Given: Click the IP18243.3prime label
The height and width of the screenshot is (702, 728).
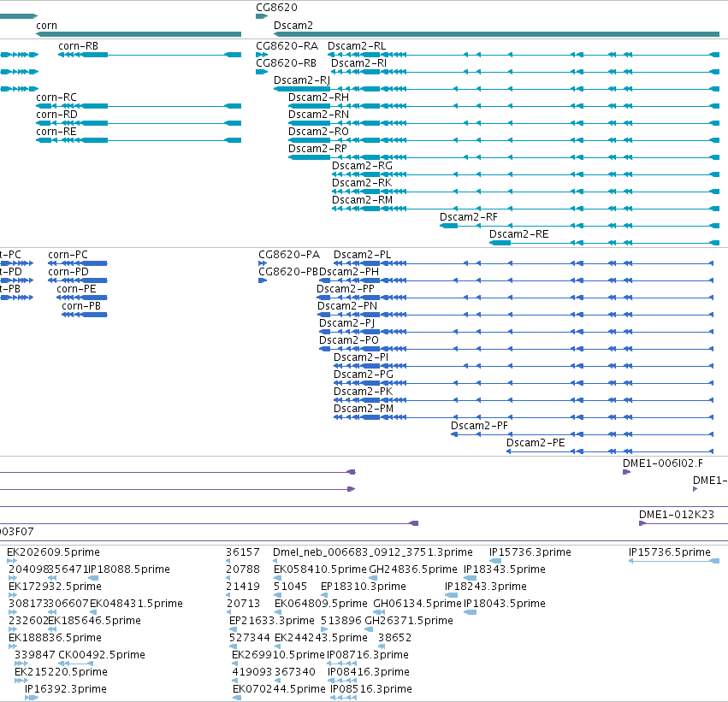Looking at the screenshot, I should tap(486, 587).
